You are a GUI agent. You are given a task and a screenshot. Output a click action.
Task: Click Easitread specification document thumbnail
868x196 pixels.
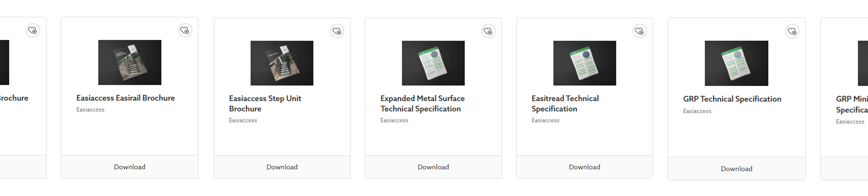point(584,63)
